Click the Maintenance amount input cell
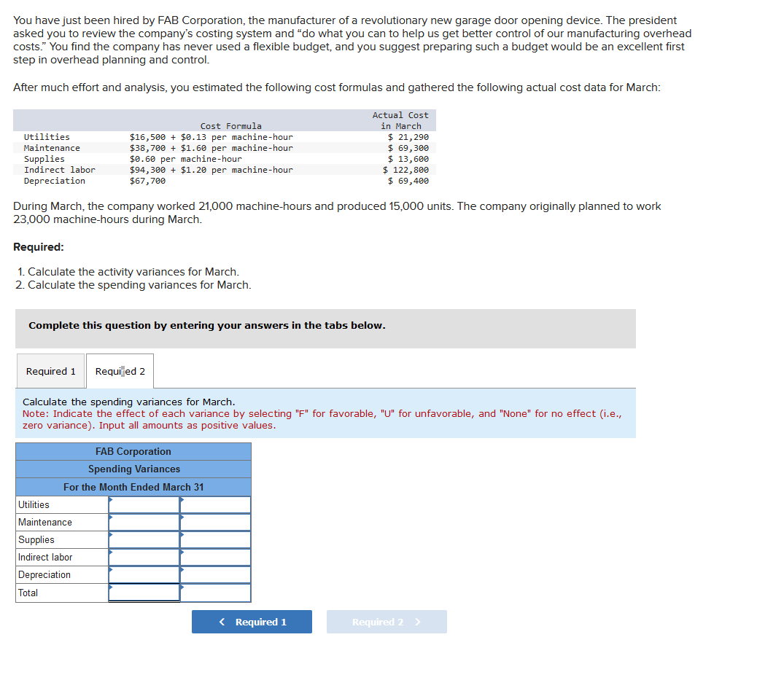Image resolution: width=784 pixels, height=699 pixels. [x=144, y=522]
